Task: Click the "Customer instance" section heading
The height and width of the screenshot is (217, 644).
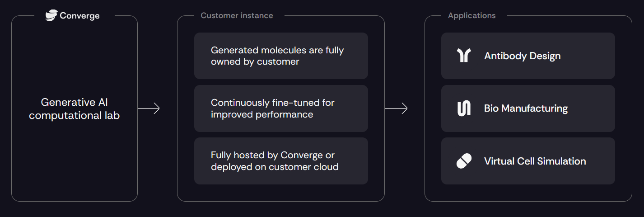Action: tap(237, 15)
